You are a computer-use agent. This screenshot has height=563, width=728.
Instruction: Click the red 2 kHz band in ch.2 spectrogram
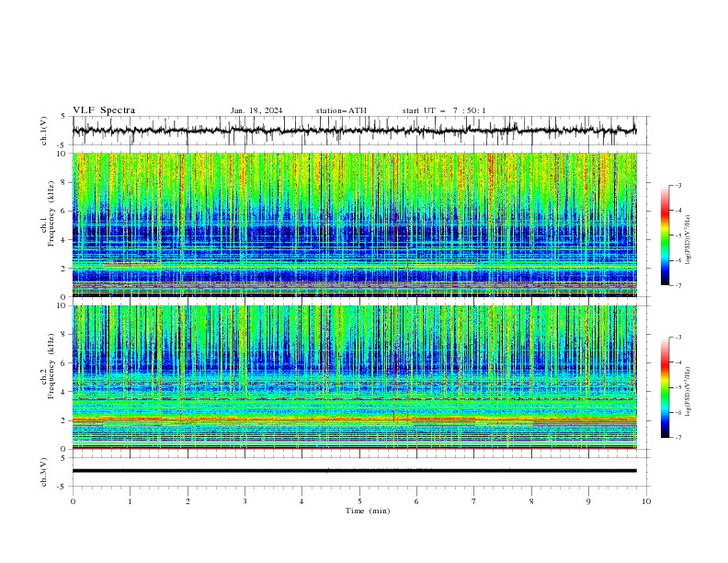(x=355, y=419)
